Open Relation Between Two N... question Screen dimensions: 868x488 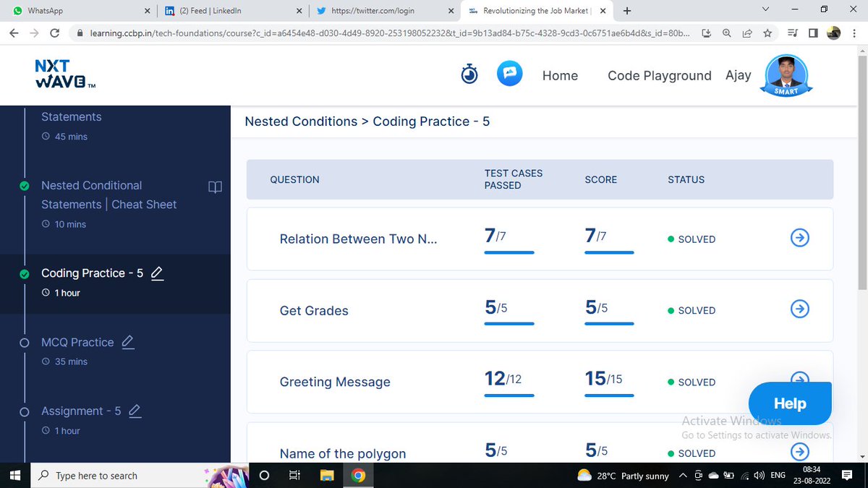tap(358, 239)
